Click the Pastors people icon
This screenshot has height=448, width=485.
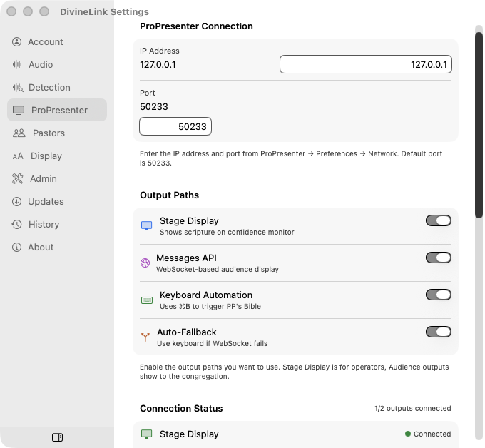(x=19, y=133)
